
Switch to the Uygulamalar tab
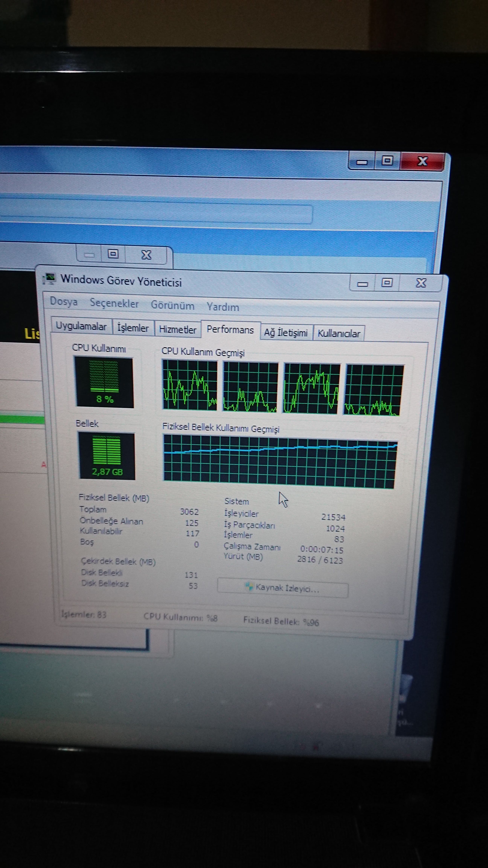coord(81,326)
